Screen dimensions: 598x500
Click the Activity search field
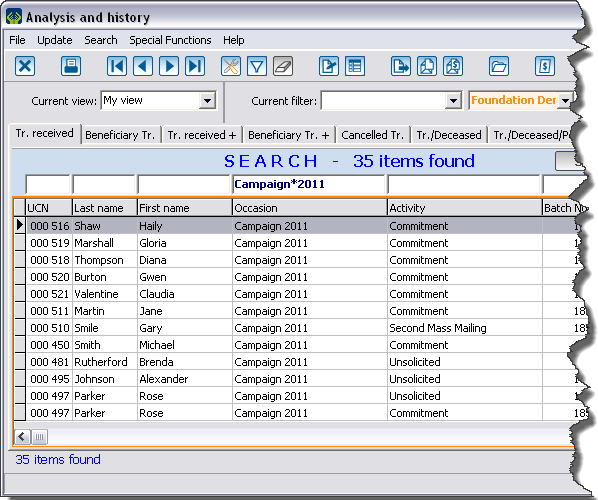464,184
